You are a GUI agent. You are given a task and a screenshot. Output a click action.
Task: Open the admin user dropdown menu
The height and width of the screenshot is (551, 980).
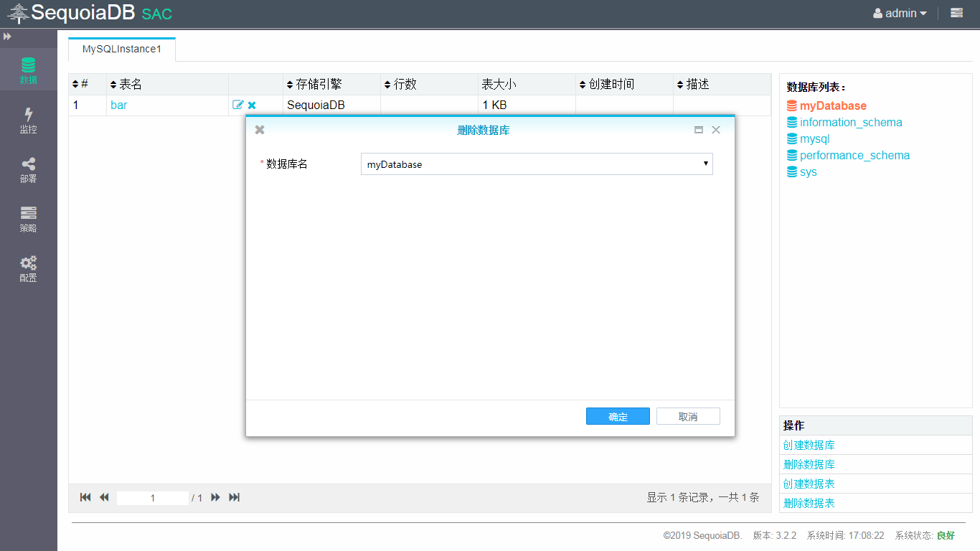pyautogui.click(x=900, y=12)
